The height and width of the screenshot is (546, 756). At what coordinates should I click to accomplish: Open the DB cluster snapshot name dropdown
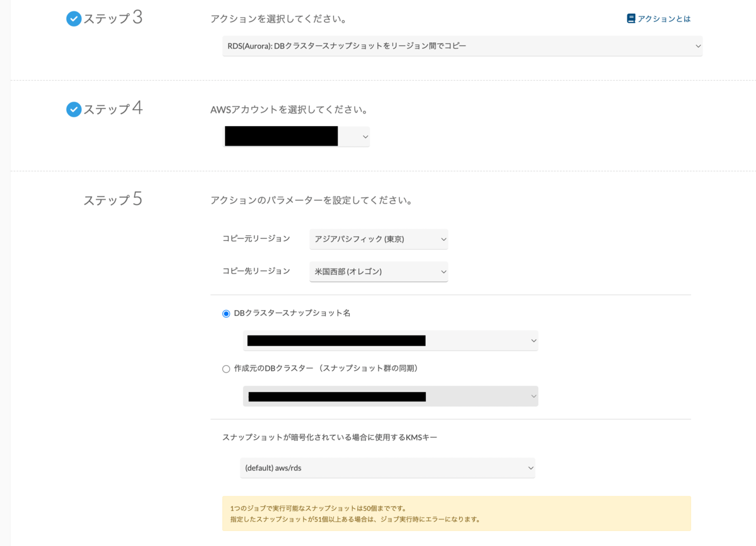pos(391,340)
